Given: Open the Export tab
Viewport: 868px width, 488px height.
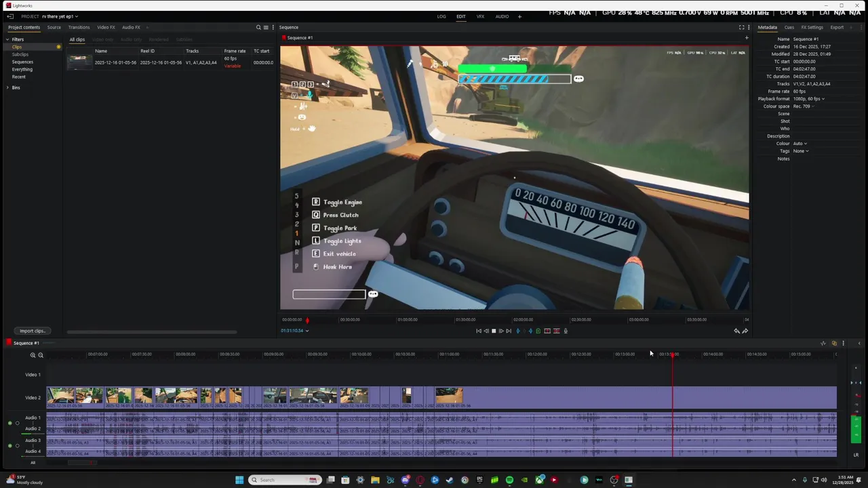Looking at the screenshot, I should (x=837, y=27).
